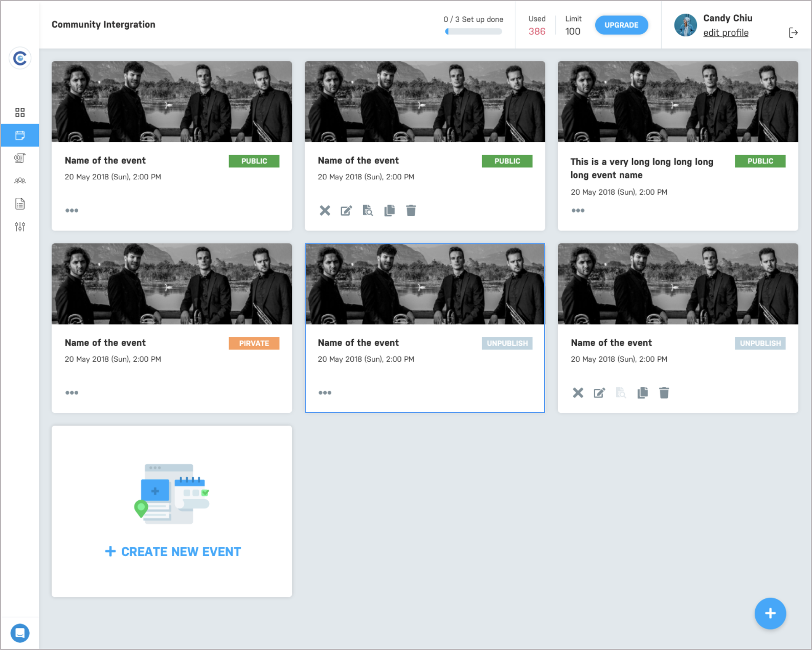Select the highlighted Events calendar sidebar icon
The width and height of the screenshot is (812, 650).
tap(20, 135)
